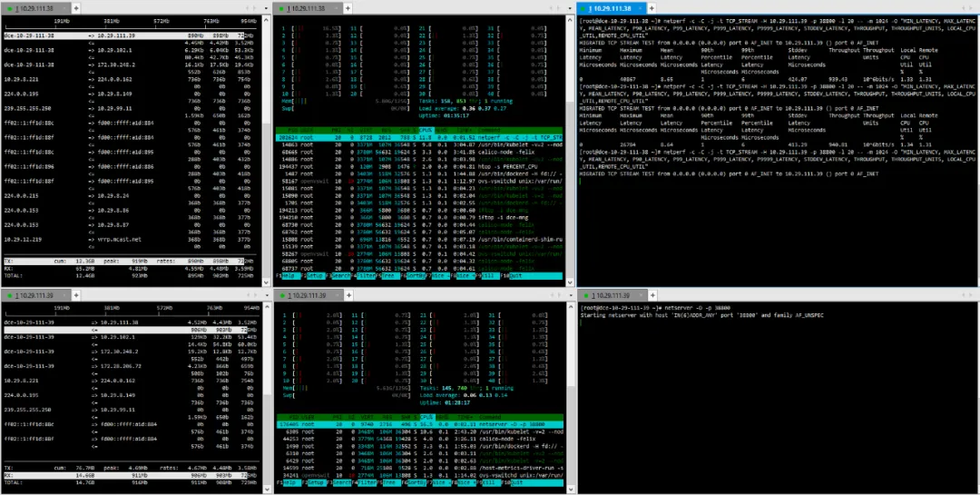This screenshot has height=495, width=980.
Task: Add new tab in top-right netperf pane
Action: [652, 8]
